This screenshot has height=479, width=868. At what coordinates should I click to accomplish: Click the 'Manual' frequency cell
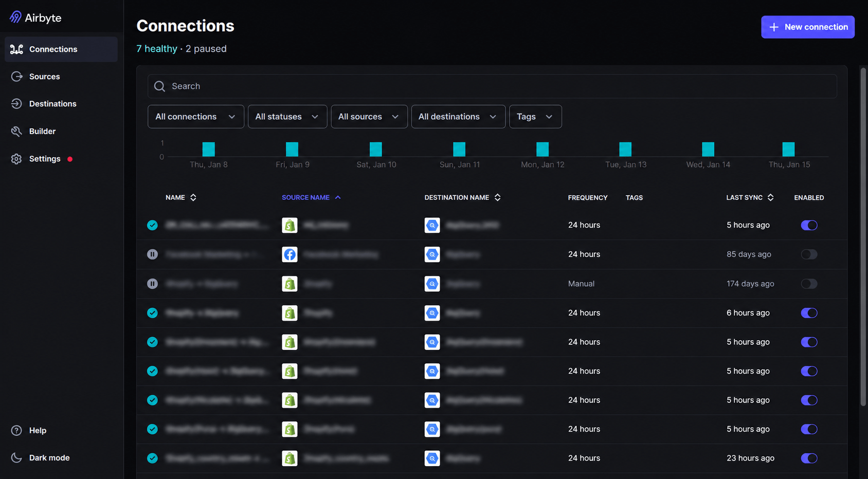click(581, 284)
